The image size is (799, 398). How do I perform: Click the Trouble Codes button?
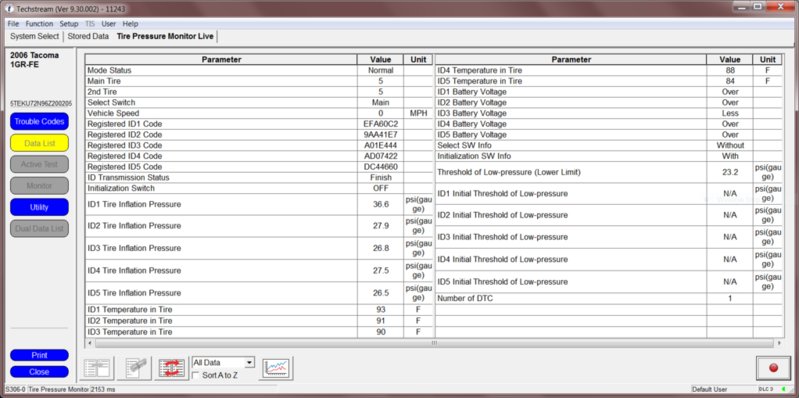39,122
